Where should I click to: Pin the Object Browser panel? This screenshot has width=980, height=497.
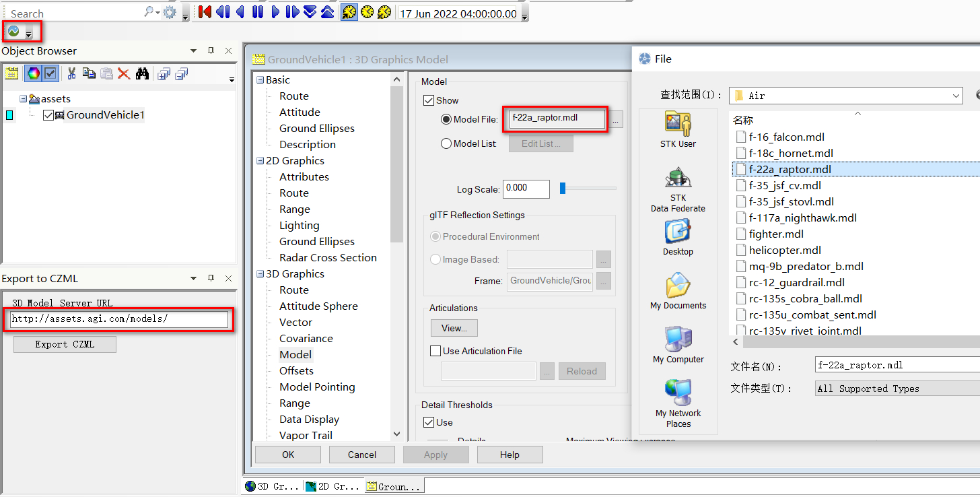[x=211, y=51]
